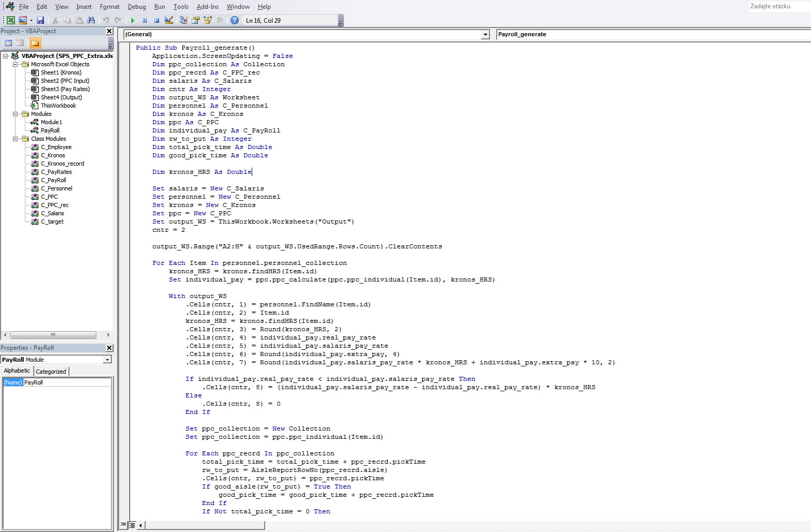
Task: Open the Tools menu
Action: (x=181, y=7)
